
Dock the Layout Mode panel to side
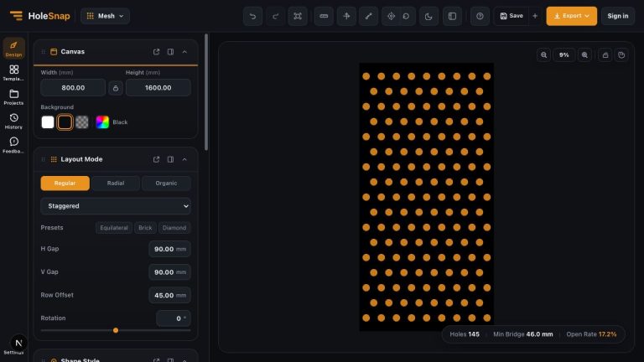point(170,159)
